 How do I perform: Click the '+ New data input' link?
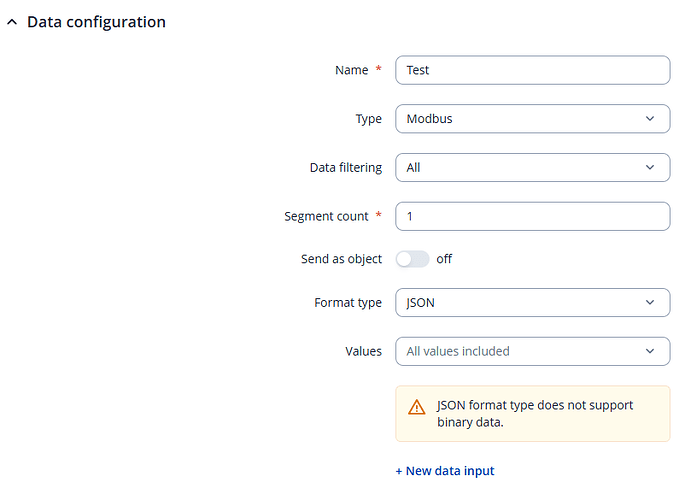[445, 471]
